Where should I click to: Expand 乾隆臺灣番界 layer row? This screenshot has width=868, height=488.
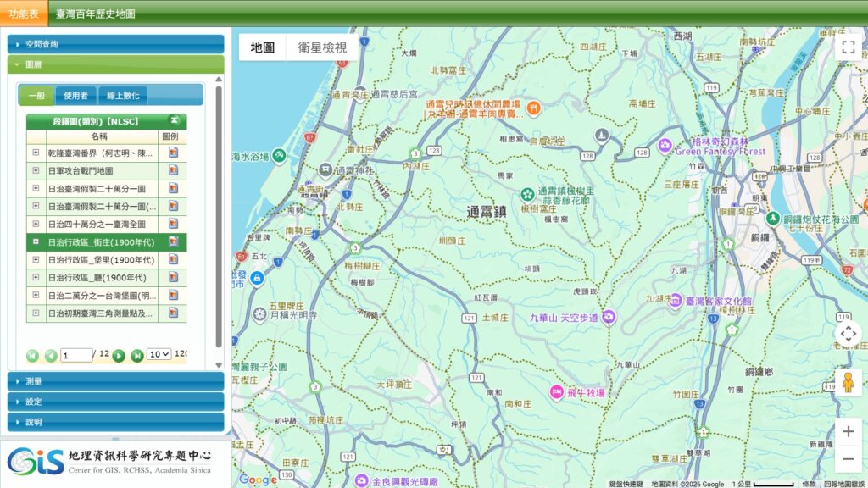tap(36, 152)
